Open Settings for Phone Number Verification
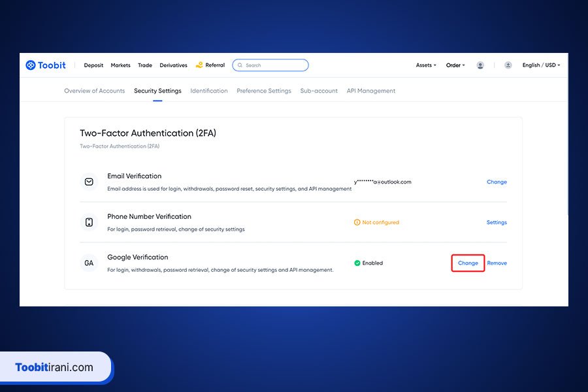 coord(497,223)
